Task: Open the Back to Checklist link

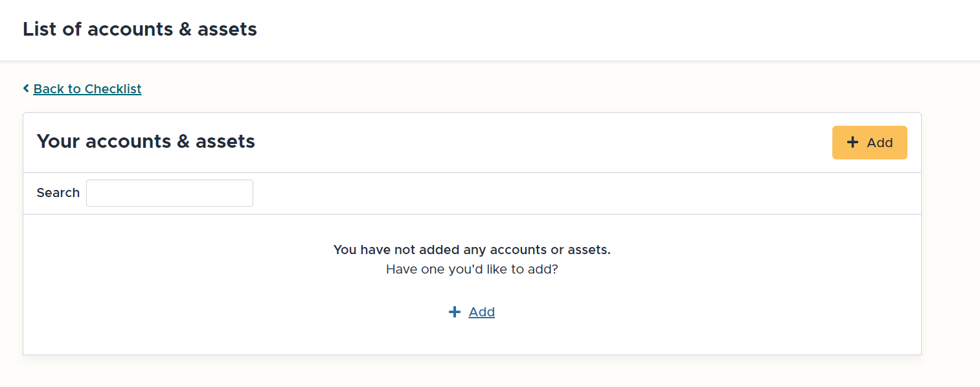Action: pyautogui.click(x=87, y=89)
